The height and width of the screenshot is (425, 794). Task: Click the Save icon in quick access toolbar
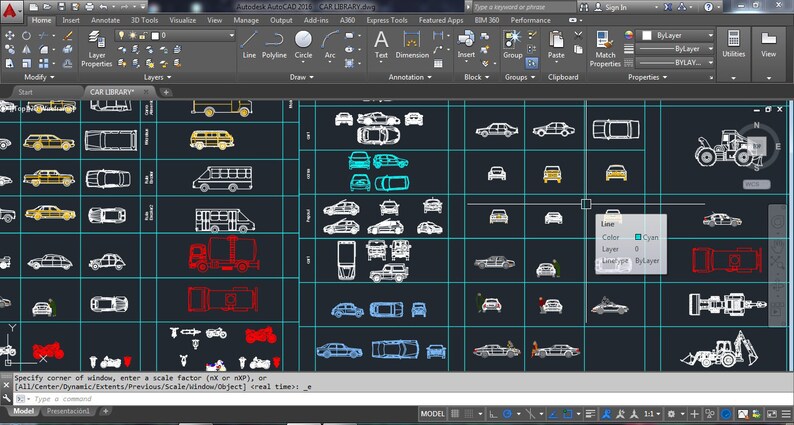61,7
